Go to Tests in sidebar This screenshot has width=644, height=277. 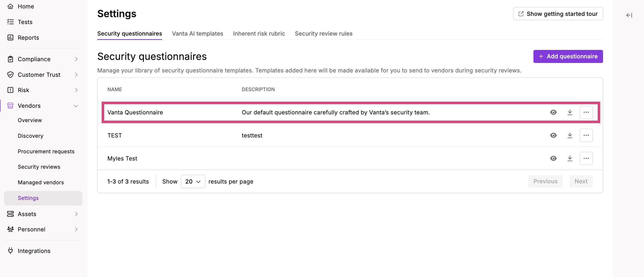click(25, 22)
